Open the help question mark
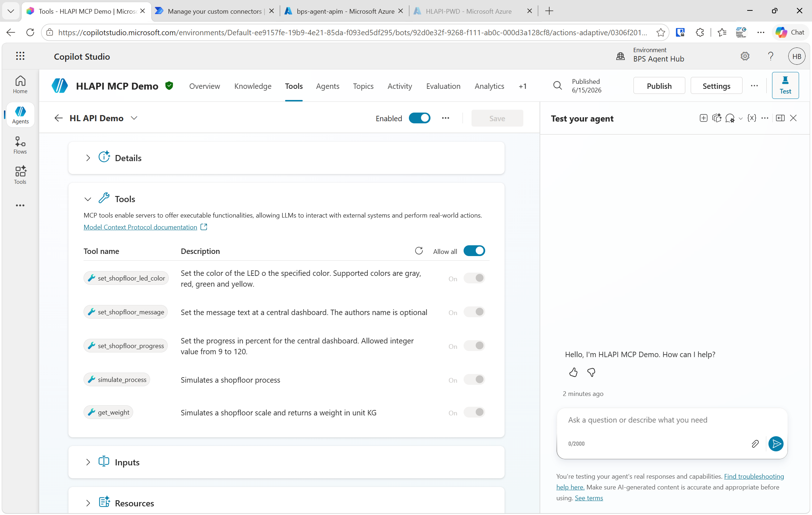The height and width of the screenshot is (515, 812). (771, 56)
